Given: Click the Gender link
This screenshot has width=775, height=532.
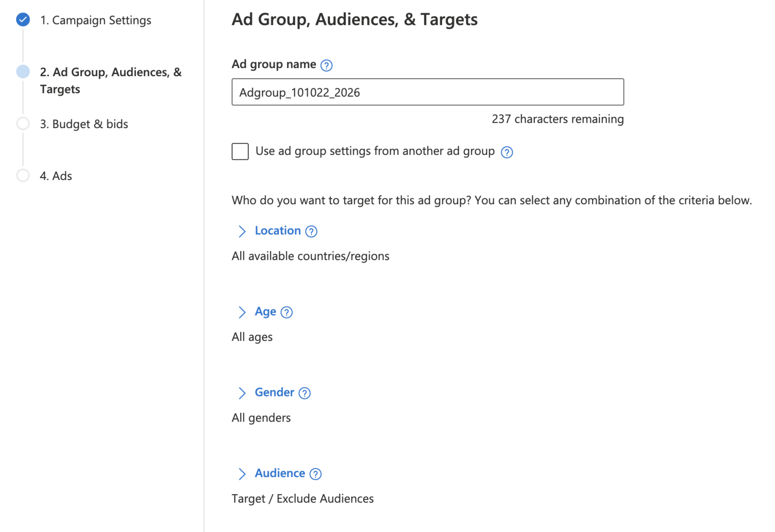Looking at the screenshot, I should 274,392.
